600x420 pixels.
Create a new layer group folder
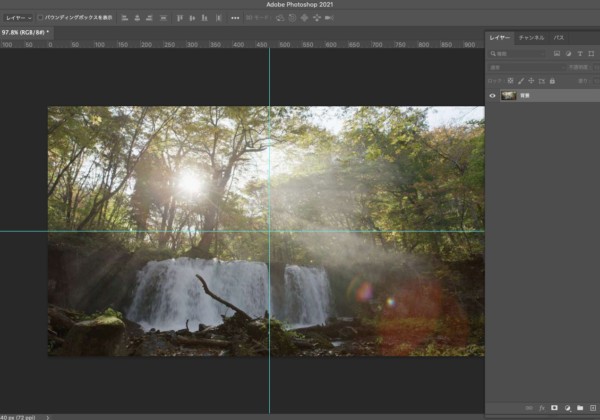tap(579, 408)
